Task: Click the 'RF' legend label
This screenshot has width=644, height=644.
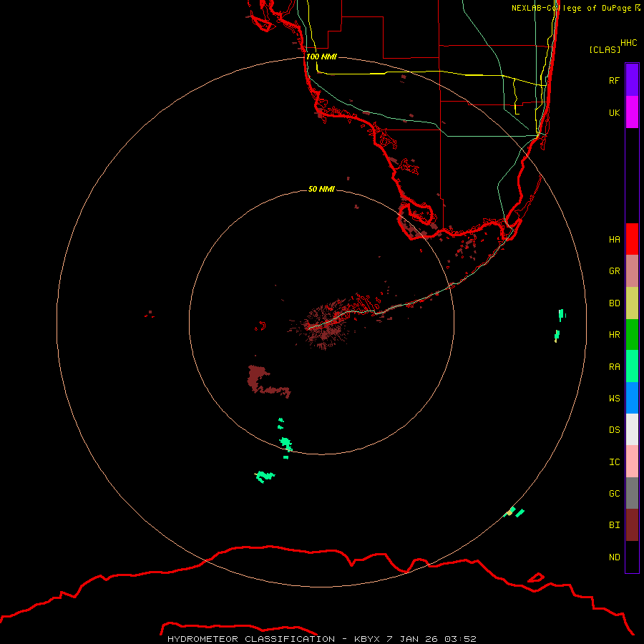Action: pos(614,80)
